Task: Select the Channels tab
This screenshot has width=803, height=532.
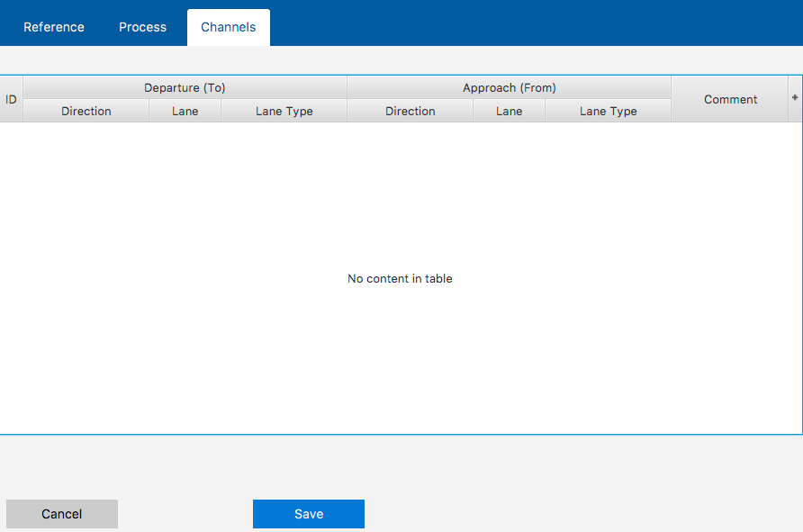Action: click(229, 27)
